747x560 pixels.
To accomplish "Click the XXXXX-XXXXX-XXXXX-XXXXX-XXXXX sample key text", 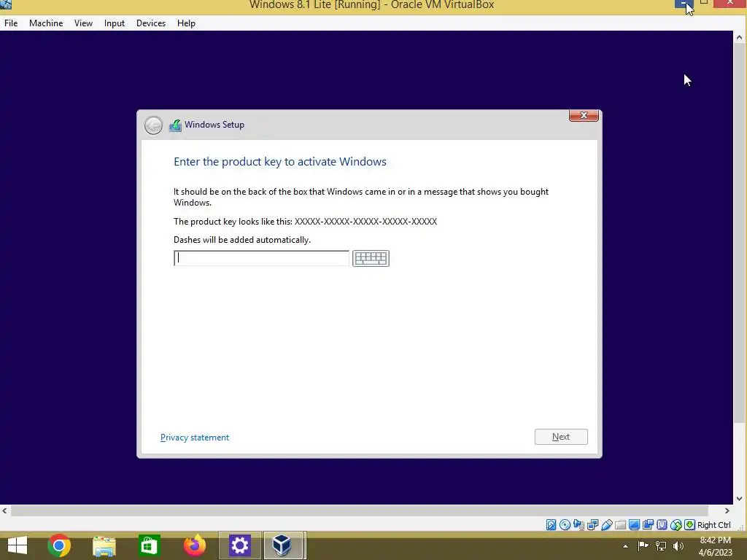I will click(x=365, y=222).
